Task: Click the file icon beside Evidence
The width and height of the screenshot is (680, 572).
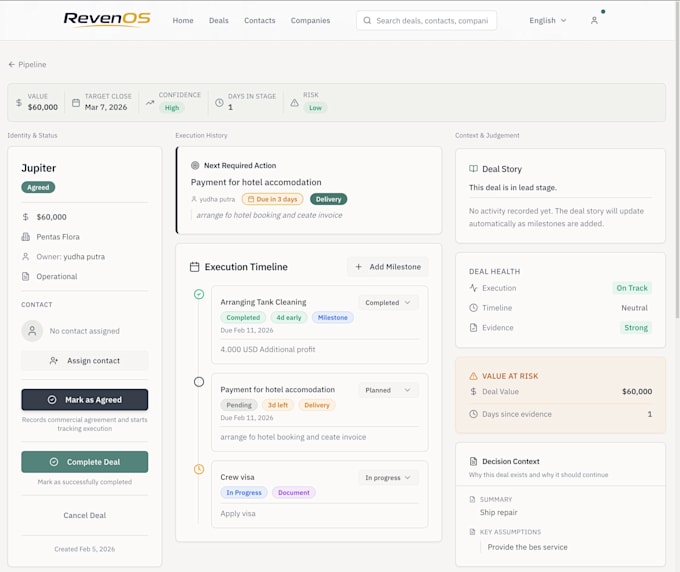Action: click(473, 327)
